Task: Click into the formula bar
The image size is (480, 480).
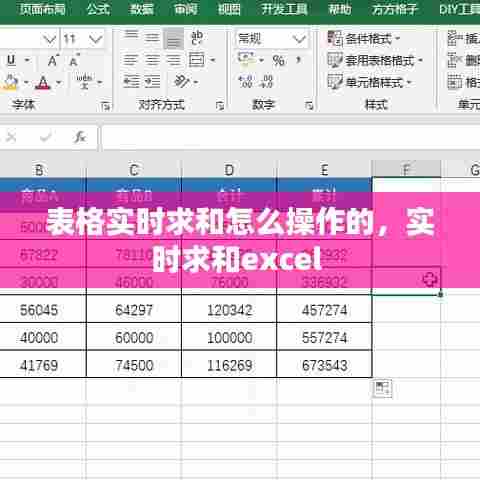Action: click(x=291, y=137)
